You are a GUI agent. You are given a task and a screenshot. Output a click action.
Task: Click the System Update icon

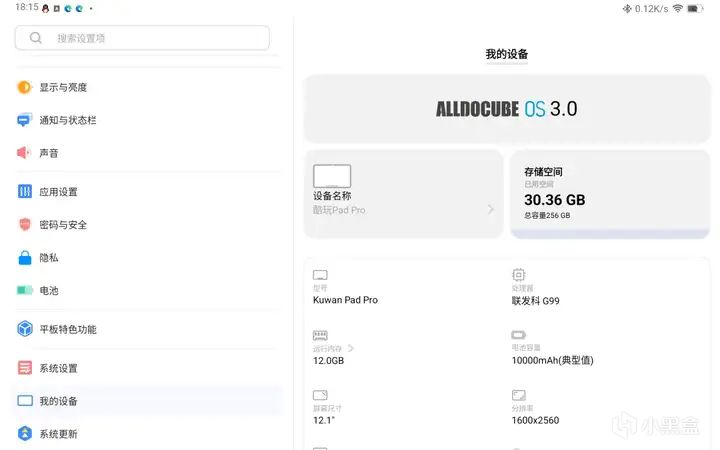pos(25,434)
